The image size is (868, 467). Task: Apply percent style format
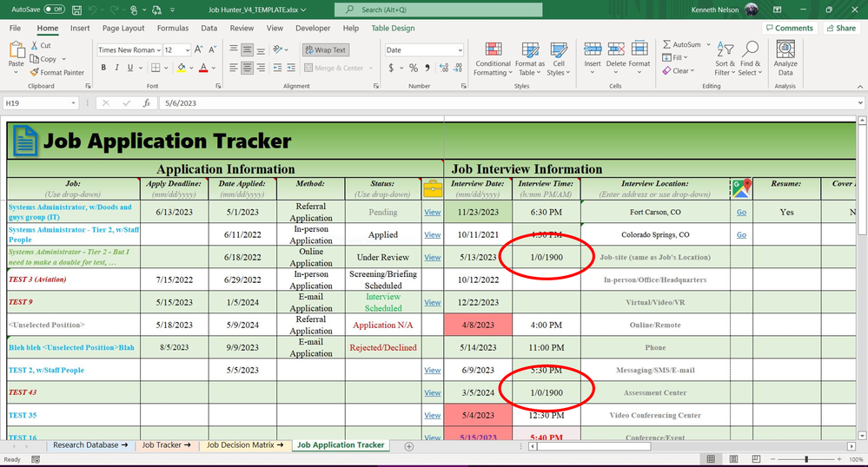coord(414,68)
